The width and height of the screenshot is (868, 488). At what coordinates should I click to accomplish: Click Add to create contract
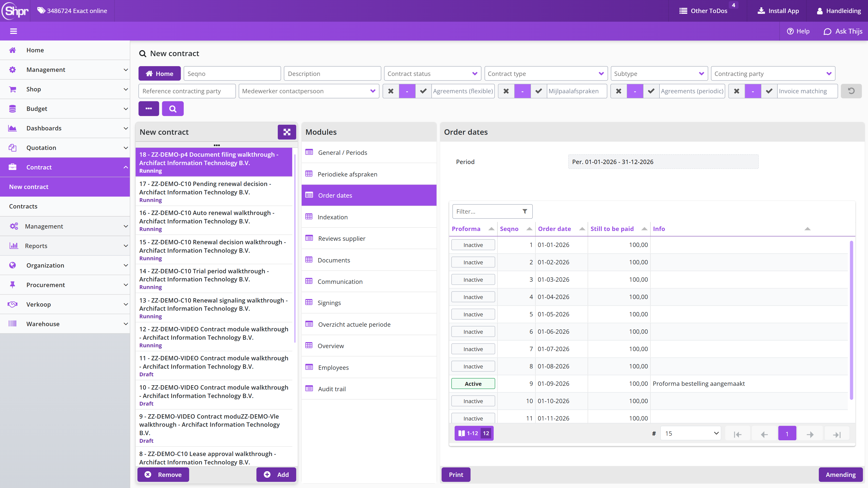pyautogui.click(x=276, y=474)
